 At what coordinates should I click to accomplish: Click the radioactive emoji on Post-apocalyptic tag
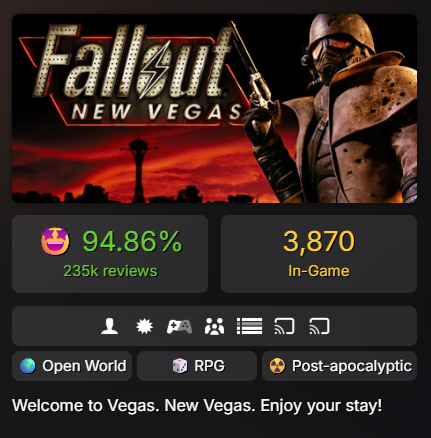click(277, 366)
